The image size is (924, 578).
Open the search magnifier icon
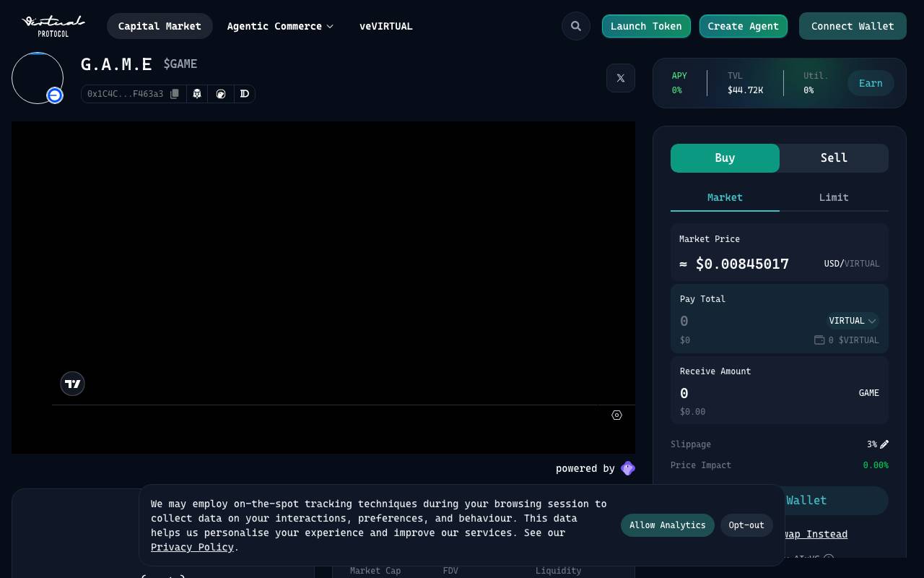(576, 26)
